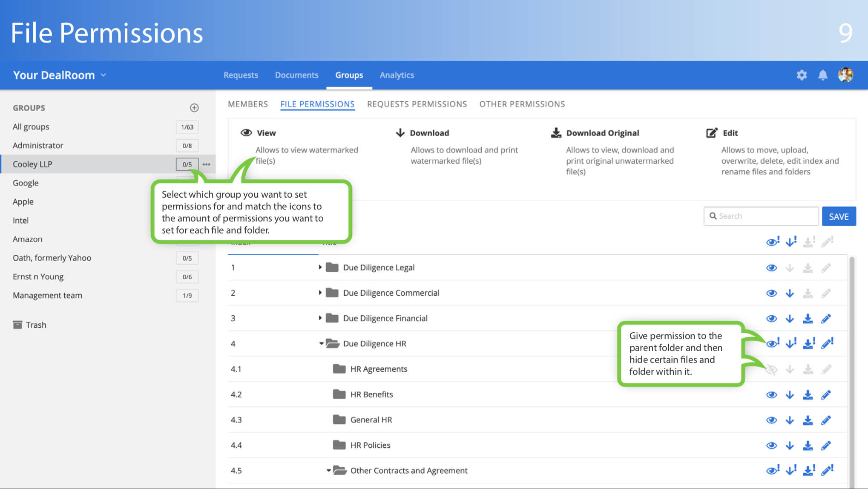This screenshot has height=489, width=868.
Task: Toggle view eye for Due Diligence Commercial
Action: tap(771, 293)
